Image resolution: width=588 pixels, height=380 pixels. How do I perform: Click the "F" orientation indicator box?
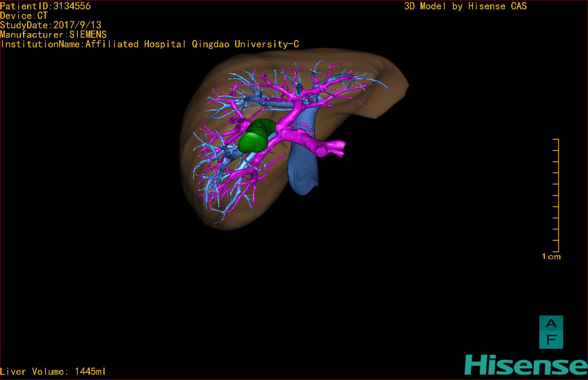(551, 340)
